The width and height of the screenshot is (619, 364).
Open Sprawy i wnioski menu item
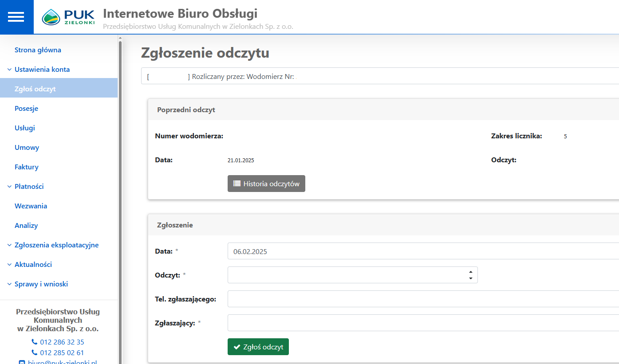[41, 284]
